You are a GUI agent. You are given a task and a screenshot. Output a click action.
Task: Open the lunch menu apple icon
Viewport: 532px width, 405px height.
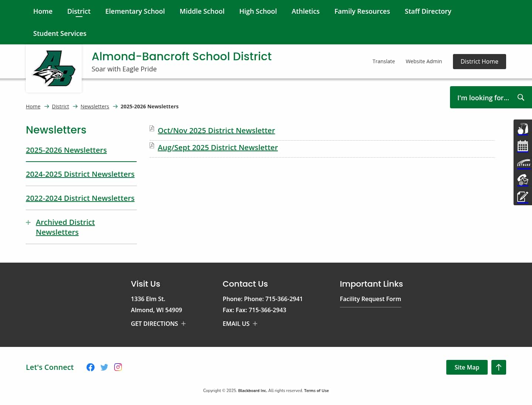click(x=523, y=129)
